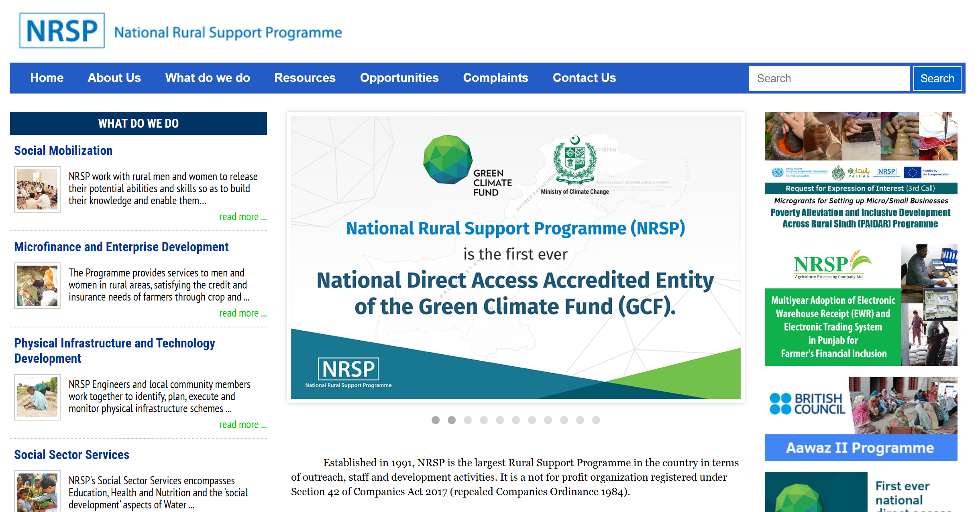Image resolution: width=980 pixels, height=512 pixels.
Task: Select the first carousel dot indicator
Action: (x=436, y=420)
